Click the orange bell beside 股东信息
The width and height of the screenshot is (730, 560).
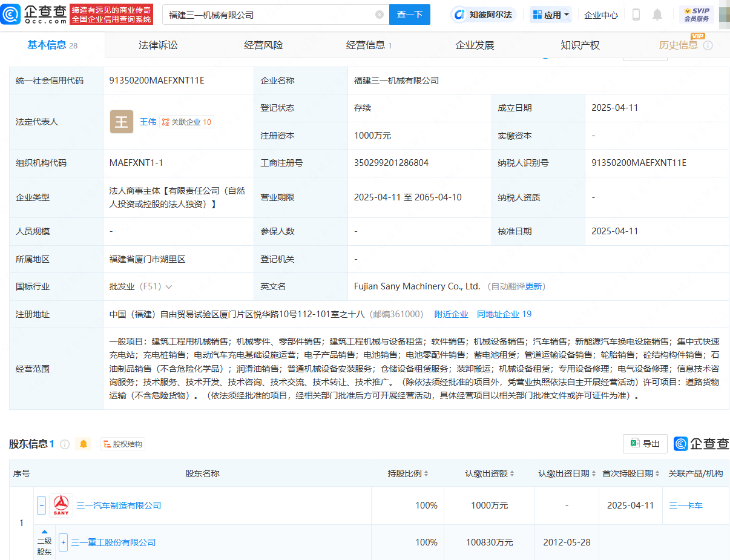coord(84,444)
